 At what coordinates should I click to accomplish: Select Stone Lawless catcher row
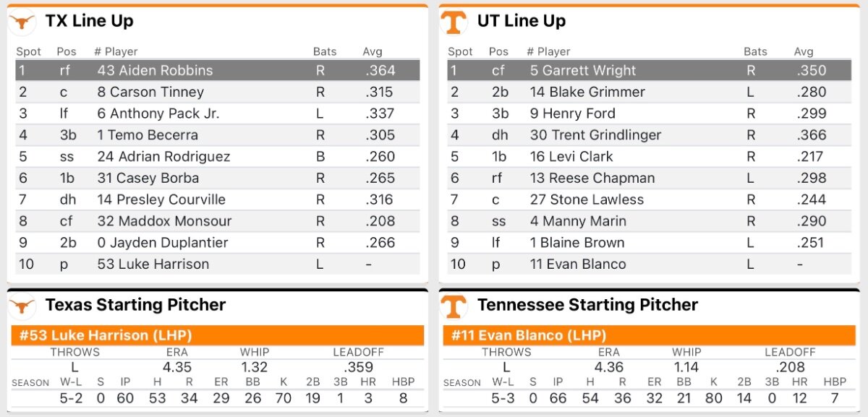pos(649,199)
